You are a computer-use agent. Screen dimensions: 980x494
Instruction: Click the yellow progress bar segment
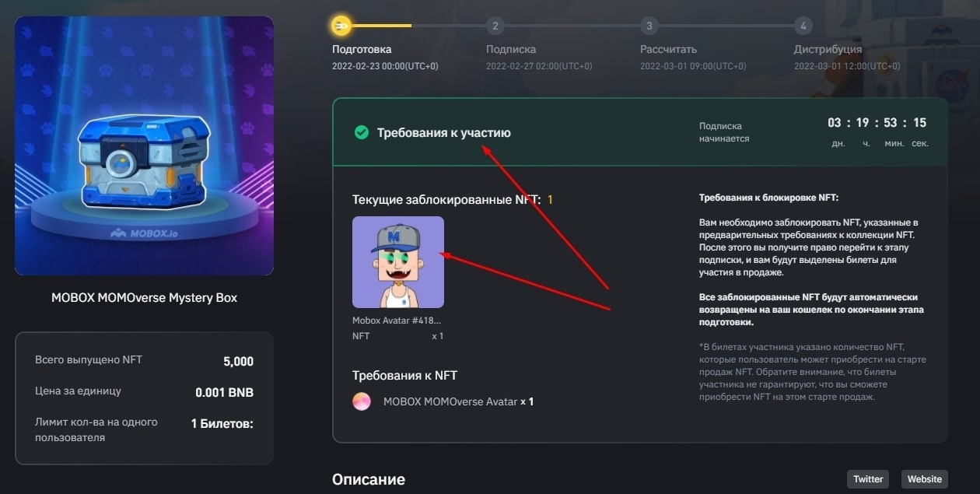[x=380, y=26]
